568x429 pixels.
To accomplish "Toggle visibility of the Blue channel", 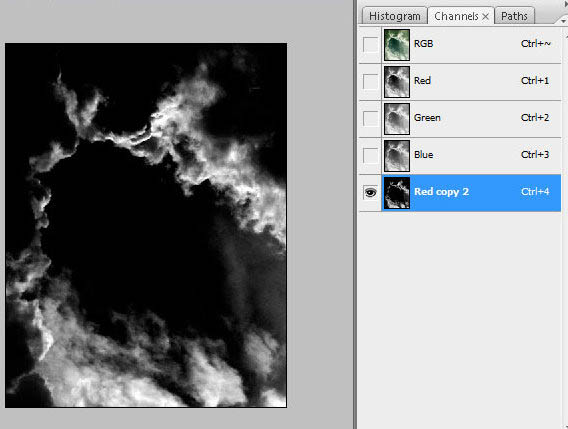I will point(370,155).
